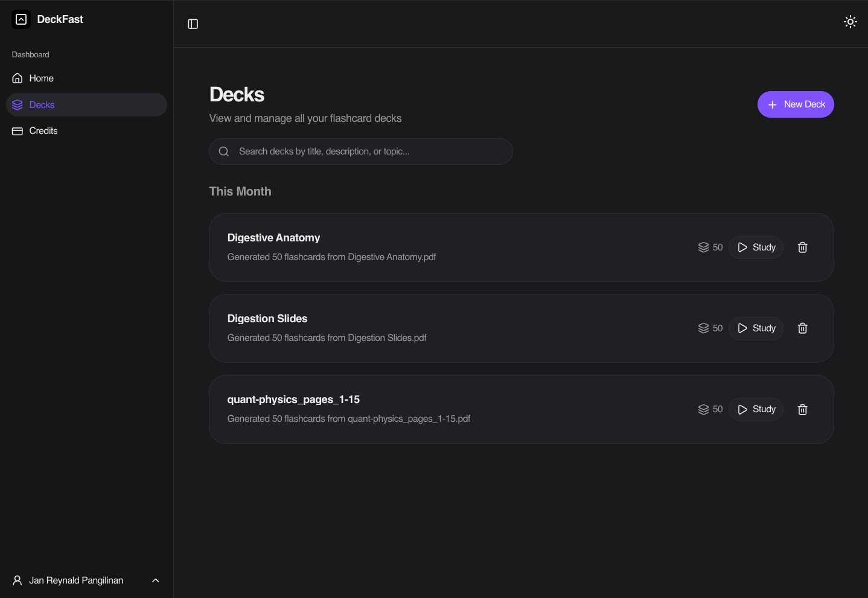
Task: Click the search magnifier icon
Action: pos(224,151)
